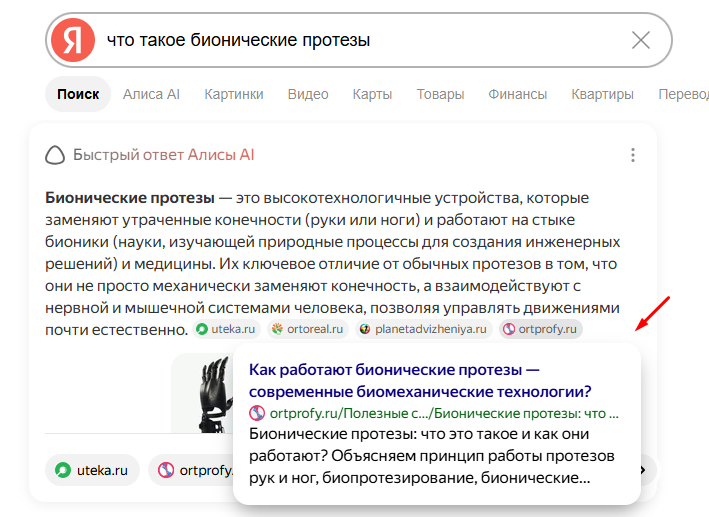
Task: Switch to the Картинки tab
Action: click(234, 94)
